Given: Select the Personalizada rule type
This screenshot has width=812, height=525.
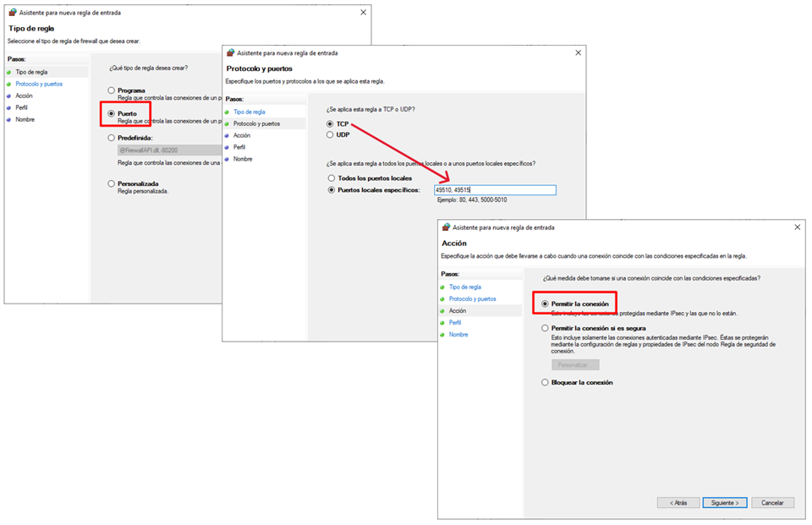Looking at the screenshot, I should 111,183.
